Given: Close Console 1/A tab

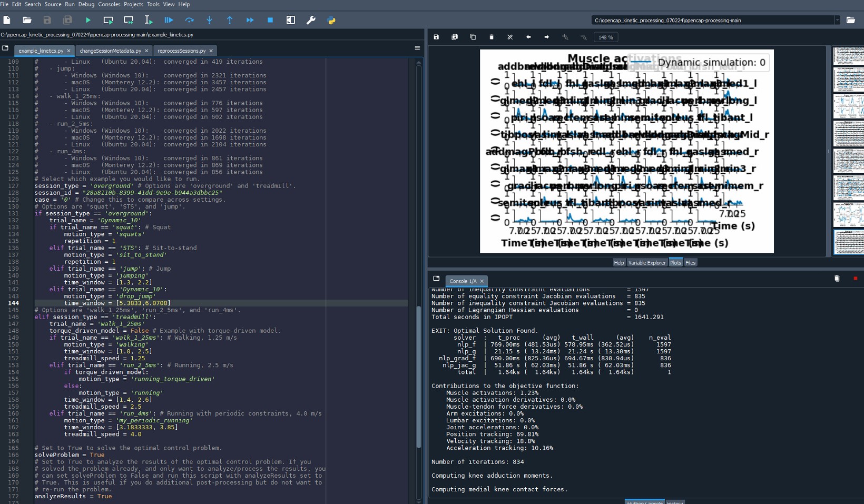Looking at the screenshot, I should (x=482, y=281).
